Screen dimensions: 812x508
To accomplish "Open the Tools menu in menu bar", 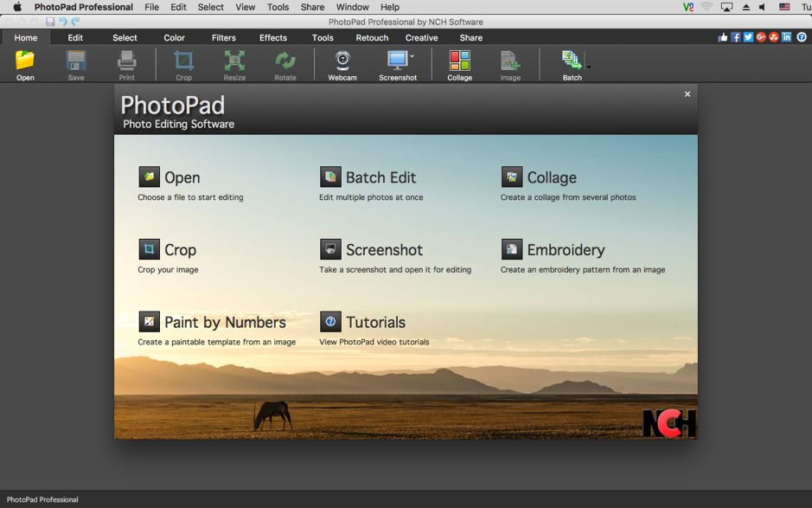I will coord(278,7).
